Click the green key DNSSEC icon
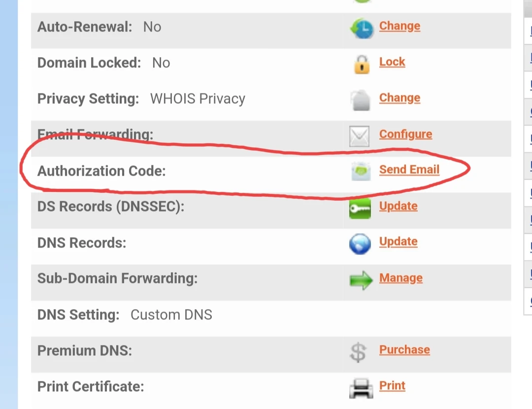This screenshot has width=532, height=409. pos(360,208)
